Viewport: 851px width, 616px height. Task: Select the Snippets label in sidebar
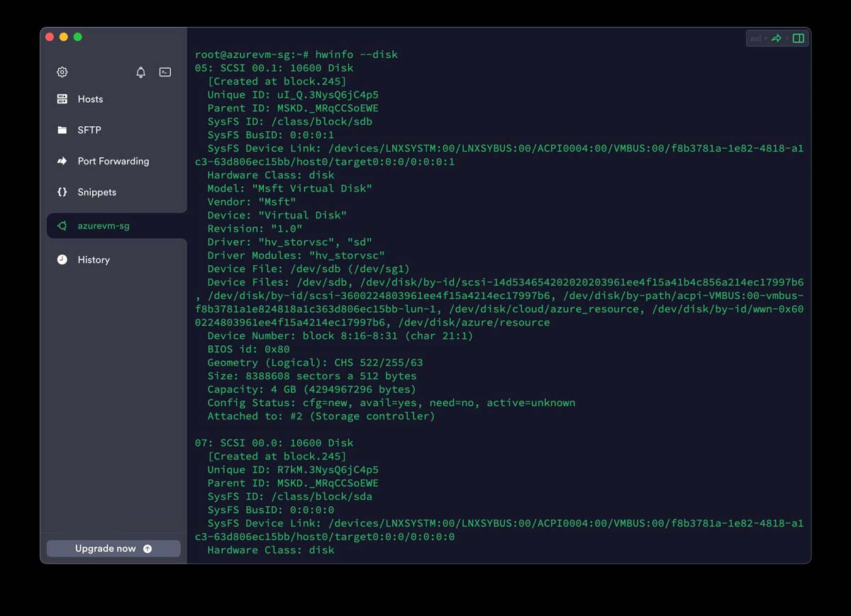96,192
